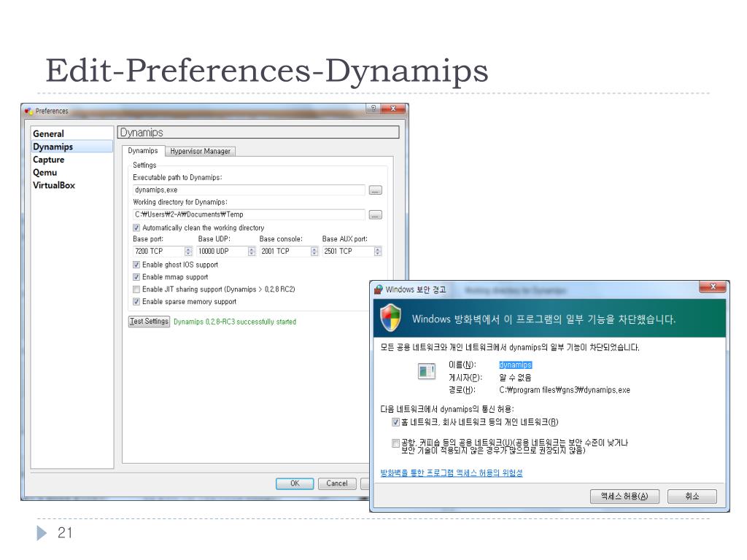Toggle private home/work networks checkbox
Image resolution: width=747 pixels, height=560 pixels.
pyautogui.click(x=395, y=422)
